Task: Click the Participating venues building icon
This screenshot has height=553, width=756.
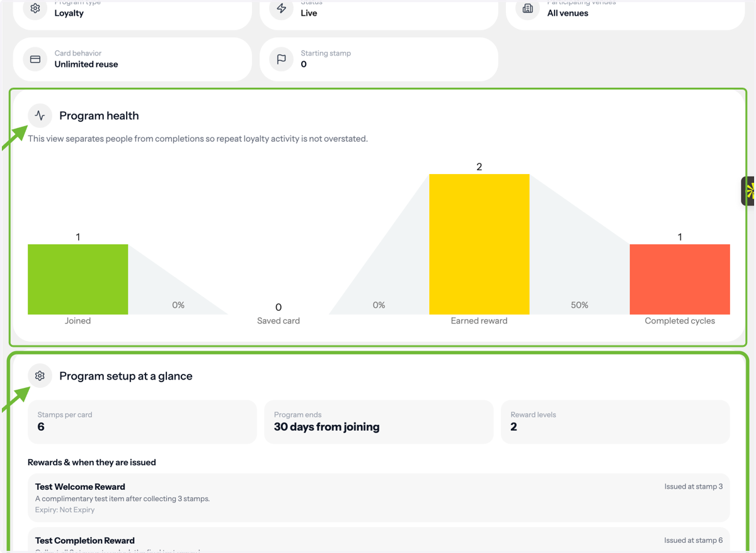Action: 528,8
